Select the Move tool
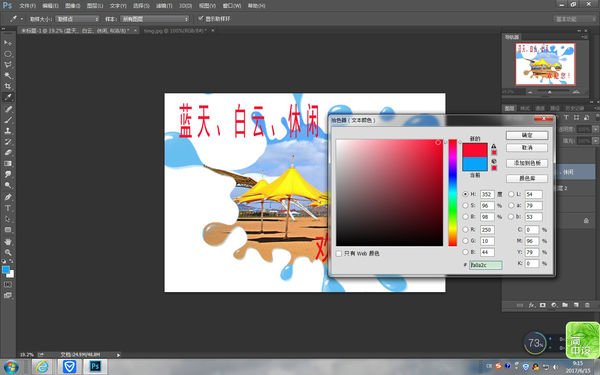 8,42
